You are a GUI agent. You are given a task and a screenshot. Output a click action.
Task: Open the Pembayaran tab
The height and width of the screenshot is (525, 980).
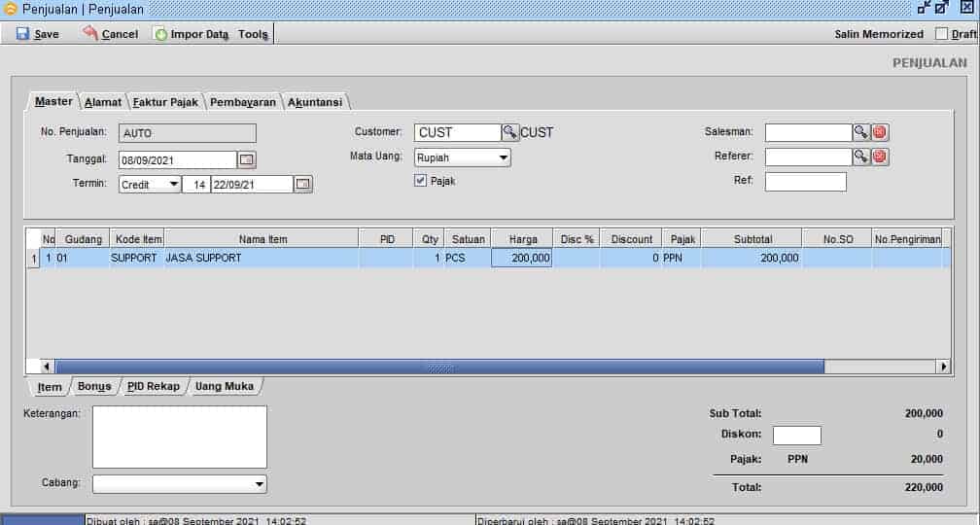[243, 101]
